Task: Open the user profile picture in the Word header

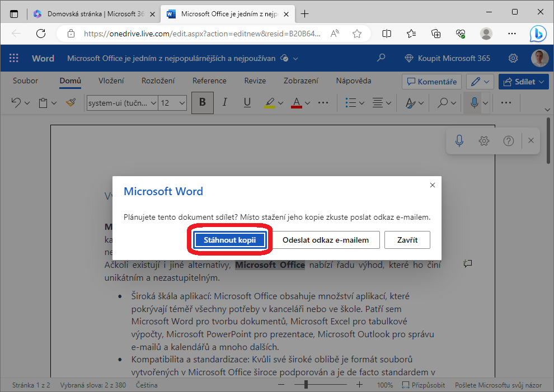Action: 540,58
